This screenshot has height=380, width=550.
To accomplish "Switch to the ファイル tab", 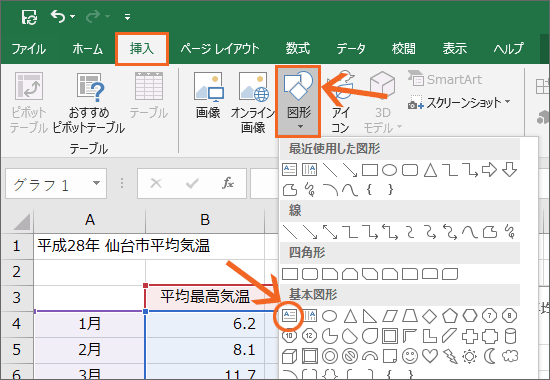I will tap(28, 49).
